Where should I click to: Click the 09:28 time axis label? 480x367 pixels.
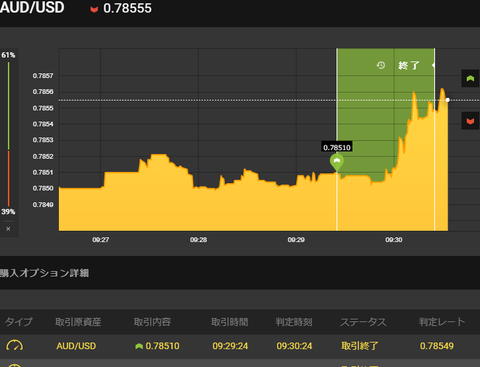pyautogui.click(x=198, y=240)
